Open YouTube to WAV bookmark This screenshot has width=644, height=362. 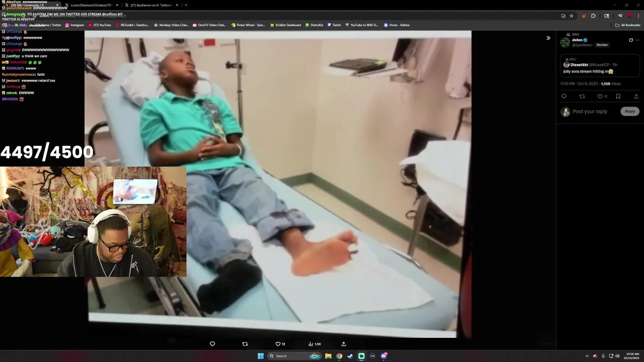(362, 25)
